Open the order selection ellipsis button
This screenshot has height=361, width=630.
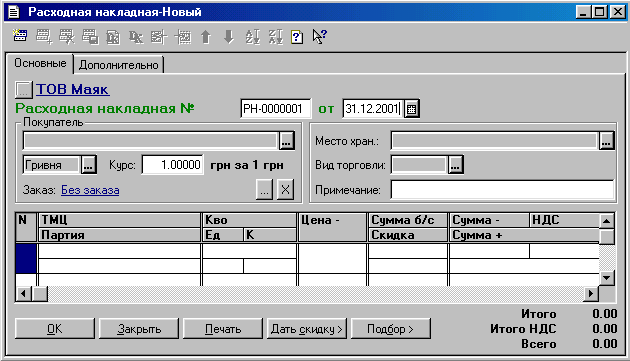(x=264, y=189)
